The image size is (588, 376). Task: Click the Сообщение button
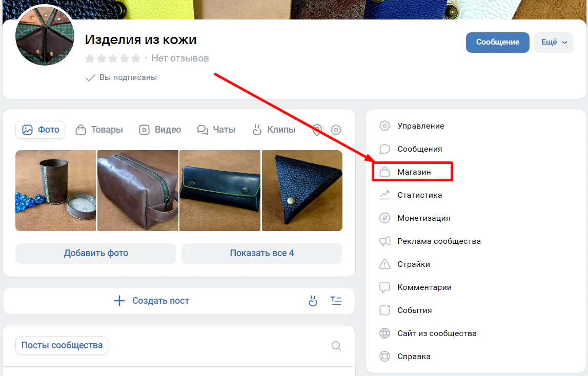click(x=498, y=43)
